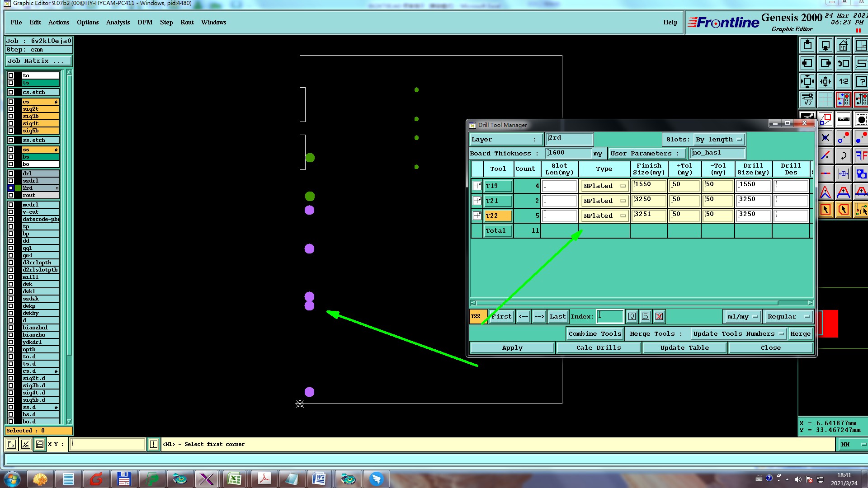This screenshot has width=868, height=488.
Task: Click the grid display icon
Action: click(x=825, y=99)
